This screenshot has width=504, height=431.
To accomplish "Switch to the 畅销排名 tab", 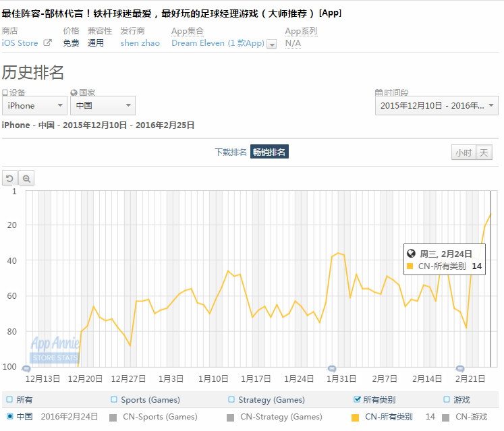I will [269, 152].
